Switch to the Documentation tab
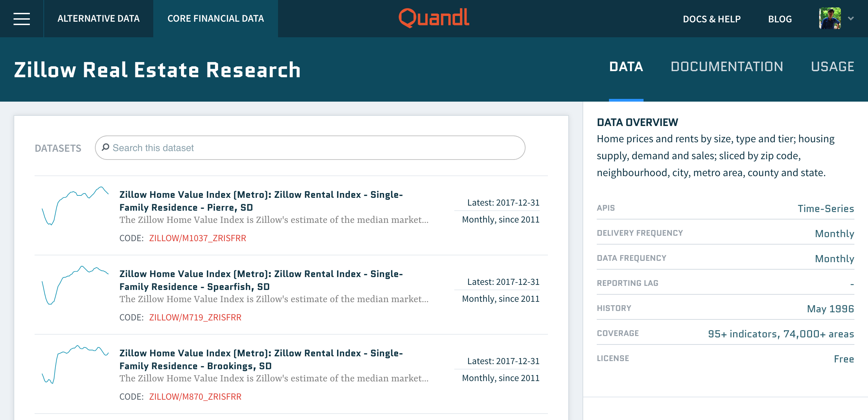This screenshot has width=868, height=420. 727,67
